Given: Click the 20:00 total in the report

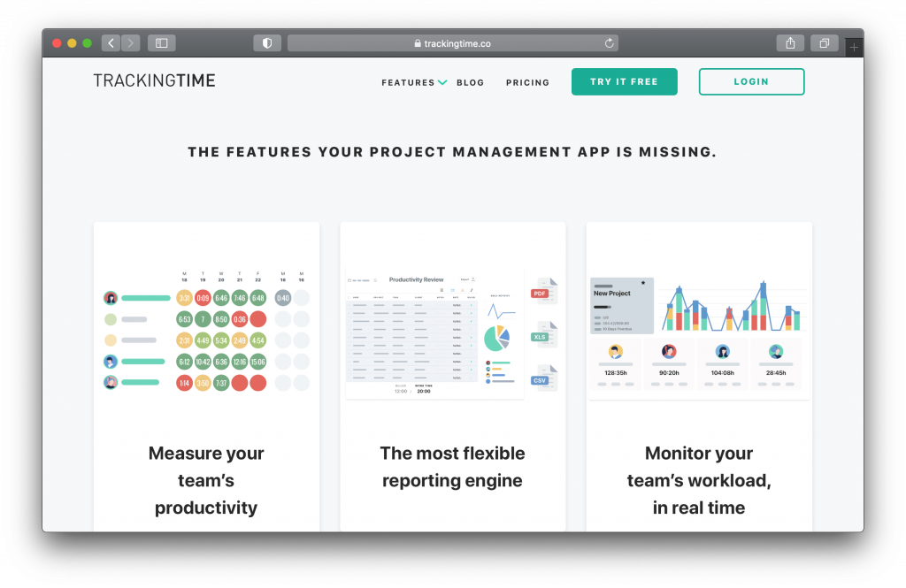Looking at the screenshot, I should coord(424,391).
